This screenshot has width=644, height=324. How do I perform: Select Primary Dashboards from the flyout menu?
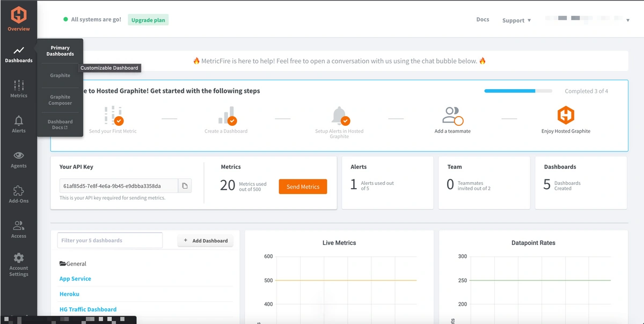(x=60, y=51)
